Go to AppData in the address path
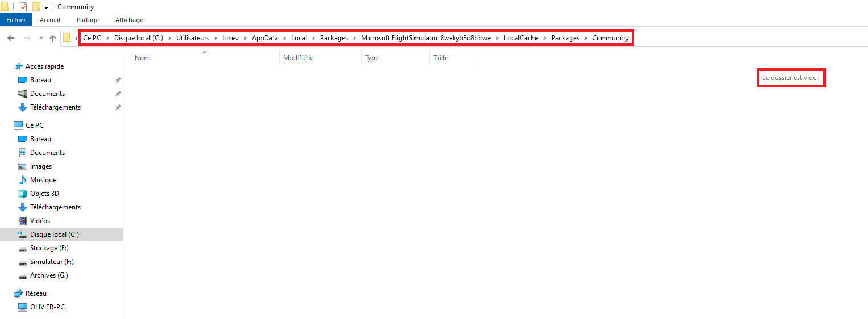Viewport: 868px width, 319px height. [x=265, y=38]
